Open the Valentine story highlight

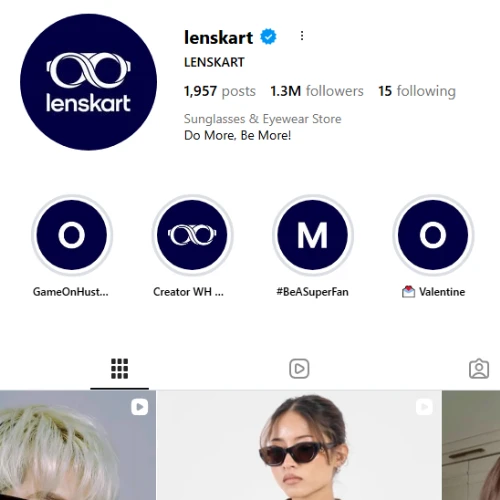tap(433, 235)
